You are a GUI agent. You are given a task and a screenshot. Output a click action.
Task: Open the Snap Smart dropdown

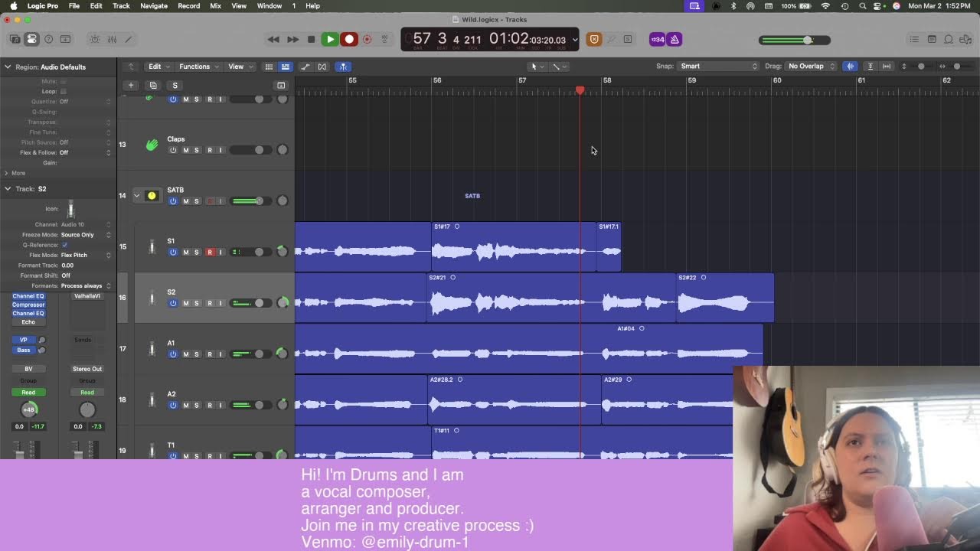[718, 66]
